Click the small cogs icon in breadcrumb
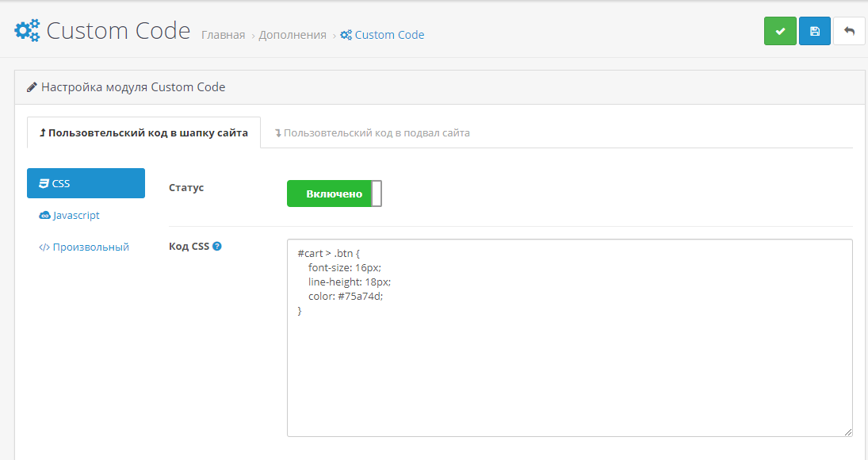This screenshot has height=460, width=868. (x=346, y=35)
